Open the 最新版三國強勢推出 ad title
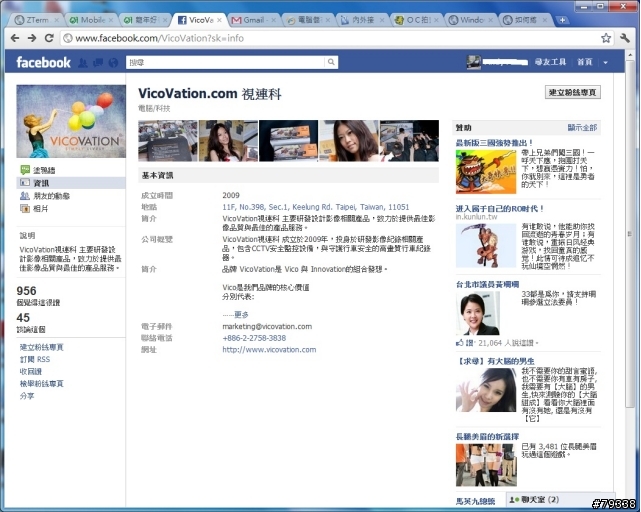Image resolution: width=641 pixels, height=512 pixels. tap(495, 143)
